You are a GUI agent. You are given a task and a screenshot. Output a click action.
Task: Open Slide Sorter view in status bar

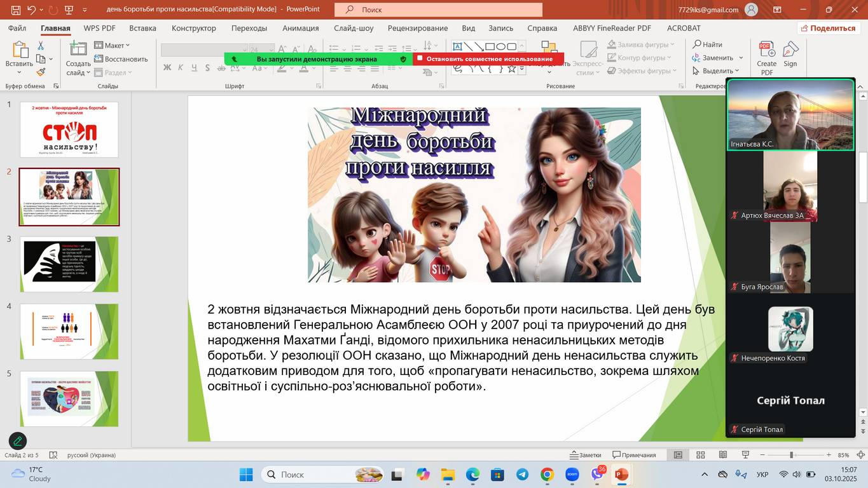coord(700,455)
